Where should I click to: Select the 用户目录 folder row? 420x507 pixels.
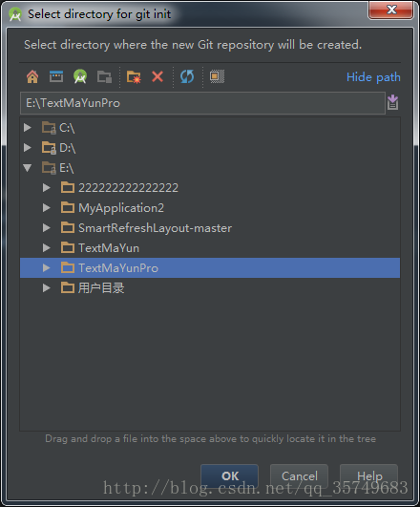tap(210, 288)
